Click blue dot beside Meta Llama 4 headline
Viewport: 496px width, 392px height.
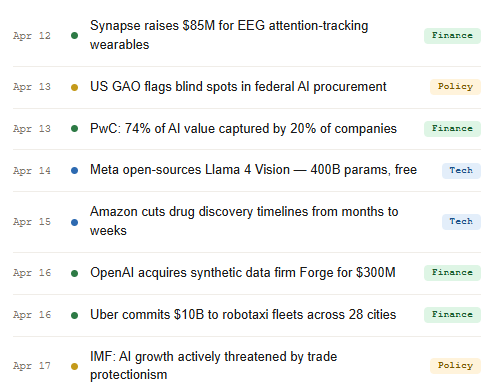(x=74, y=171)
